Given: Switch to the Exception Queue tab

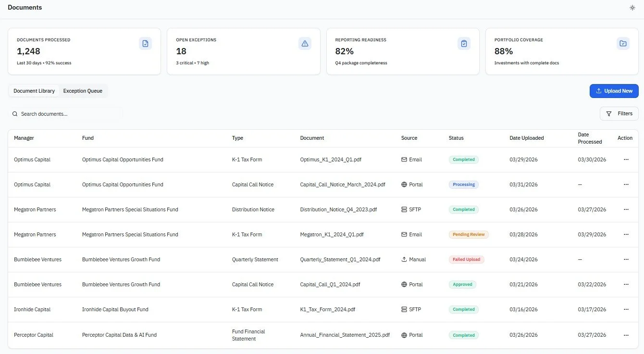Looking at the screenshot, I should [x=83, y=91].
